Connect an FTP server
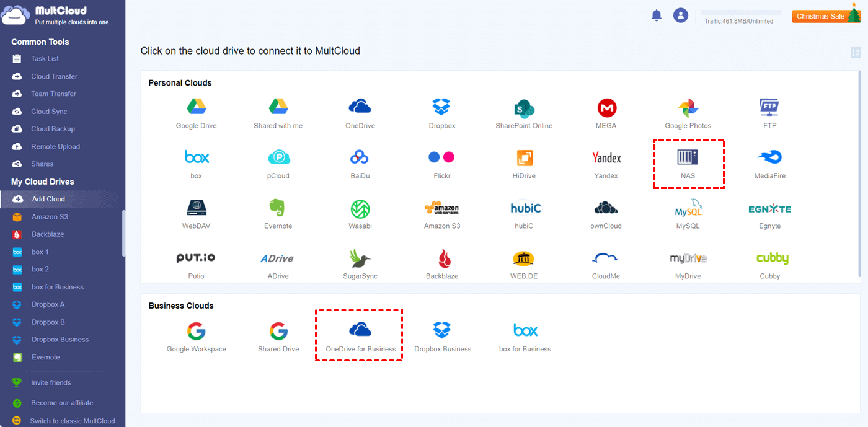The width and height of the screenshot is (868, 427). click(x=769, y=107)
